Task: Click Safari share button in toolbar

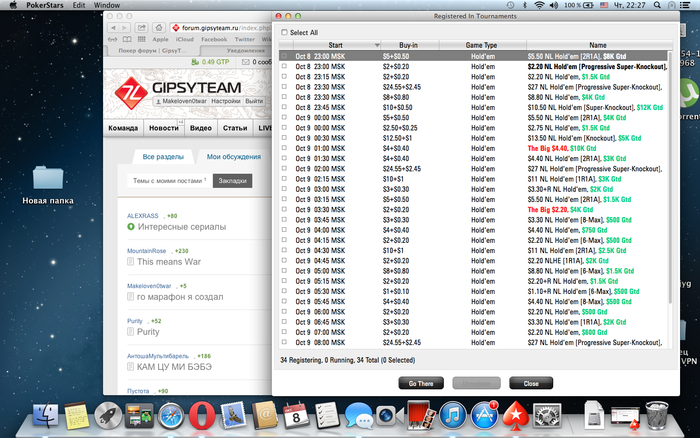Action: pos(141,28)
